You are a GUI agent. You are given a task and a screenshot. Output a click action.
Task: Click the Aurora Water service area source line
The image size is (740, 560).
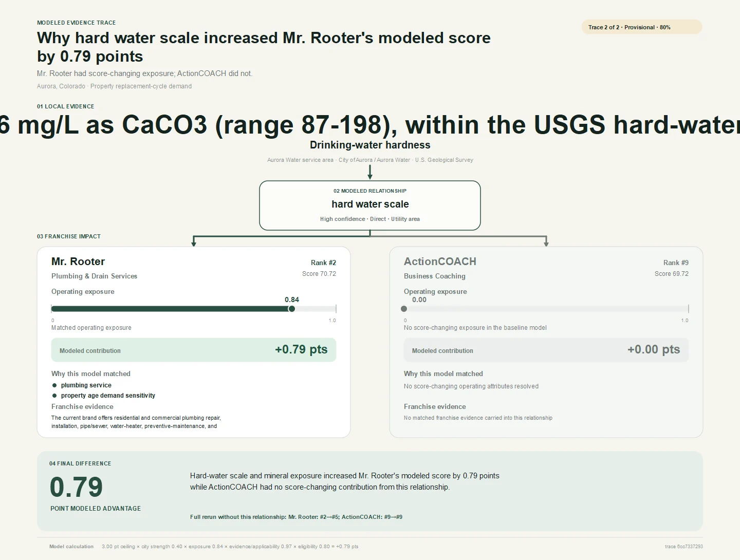(x=370, y=160)
